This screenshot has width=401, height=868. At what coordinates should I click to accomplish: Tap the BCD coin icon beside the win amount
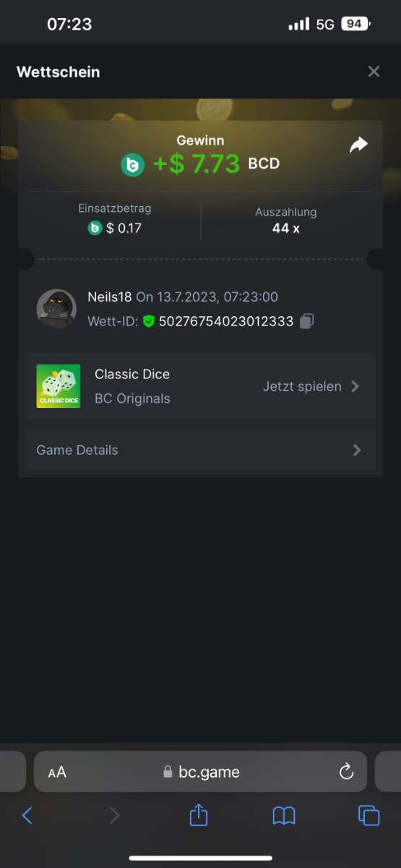[132, 166]
